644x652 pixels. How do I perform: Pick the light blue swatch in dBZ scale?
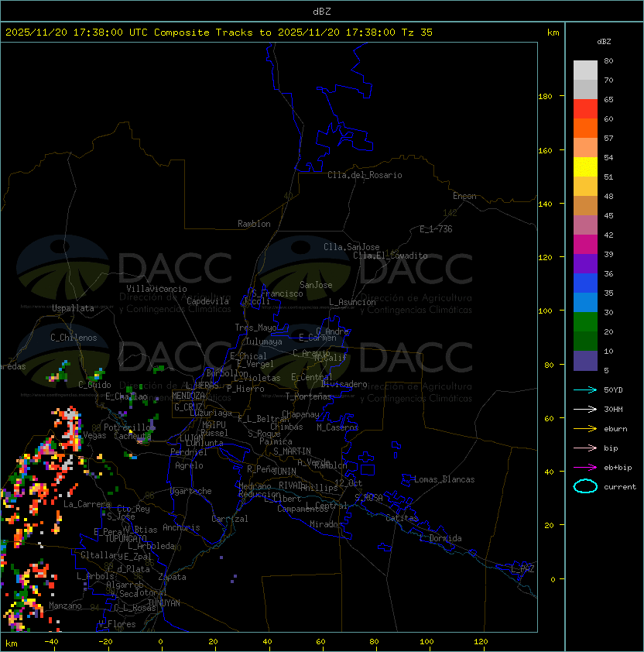pos(585,302)
